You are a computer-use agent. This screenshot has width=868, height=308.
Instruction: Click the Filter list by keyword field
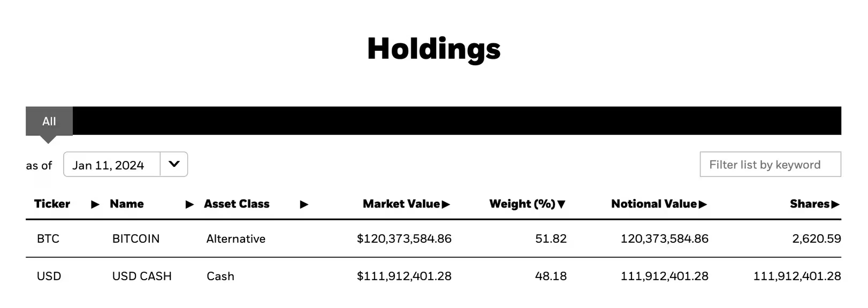[x=771, y=164]
